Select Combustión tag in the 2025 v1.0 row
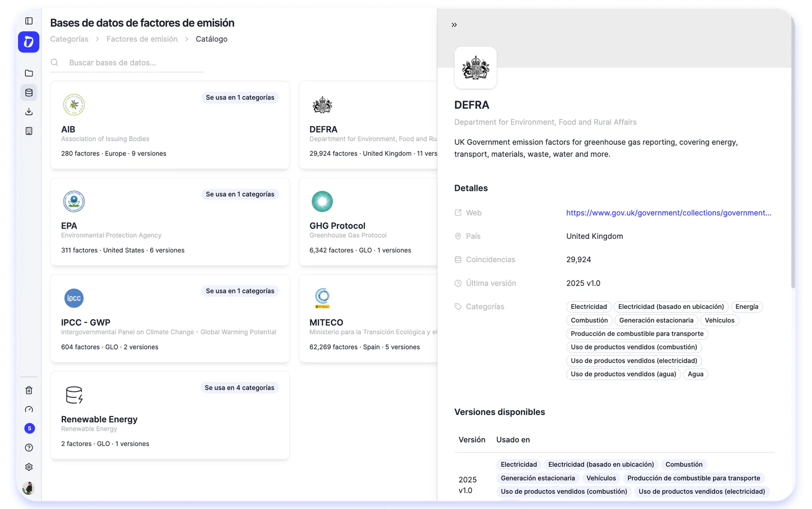The image size is (812, 509). click(684, 464)
